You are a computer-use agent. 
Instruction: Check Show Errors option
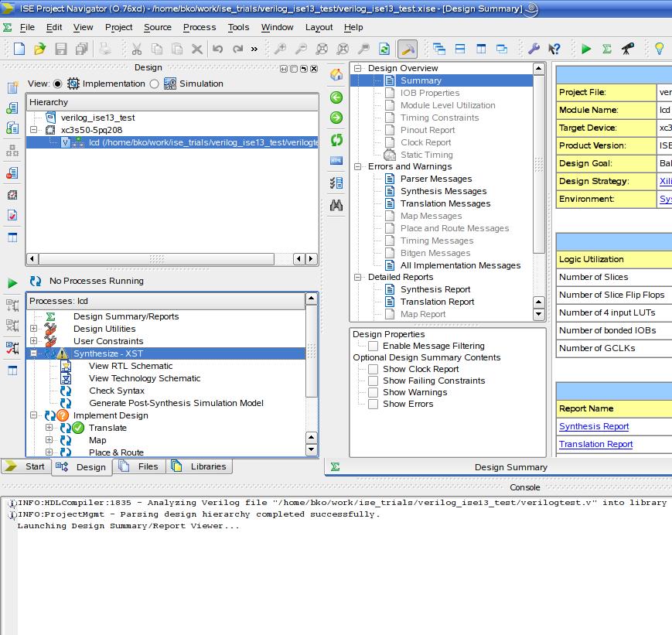(374, 404)
